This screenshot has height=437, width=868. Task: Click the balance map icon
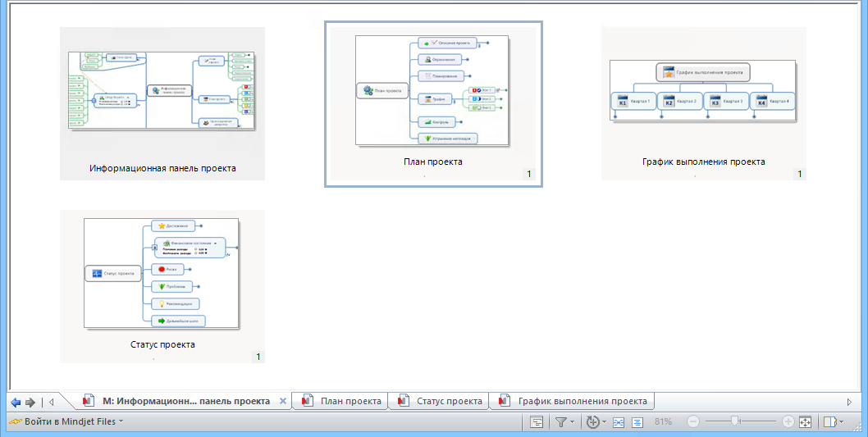[x=592, y=422]
